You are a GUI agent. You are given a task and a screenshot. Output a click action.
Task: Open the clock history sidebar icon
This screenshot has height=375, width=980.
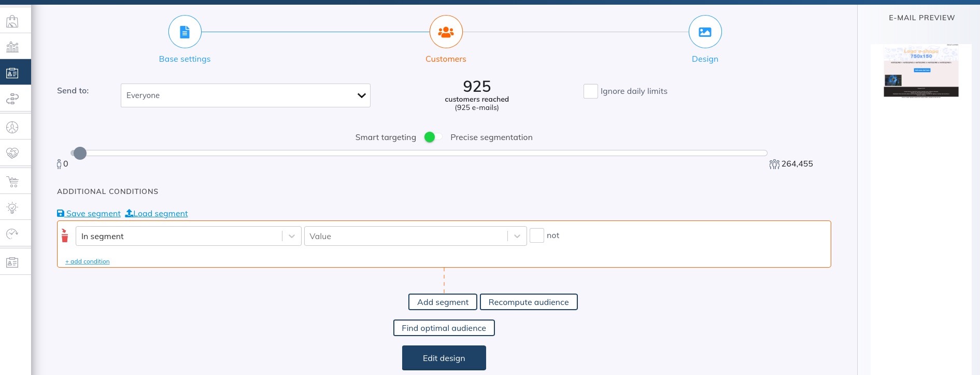click(12, 234)
